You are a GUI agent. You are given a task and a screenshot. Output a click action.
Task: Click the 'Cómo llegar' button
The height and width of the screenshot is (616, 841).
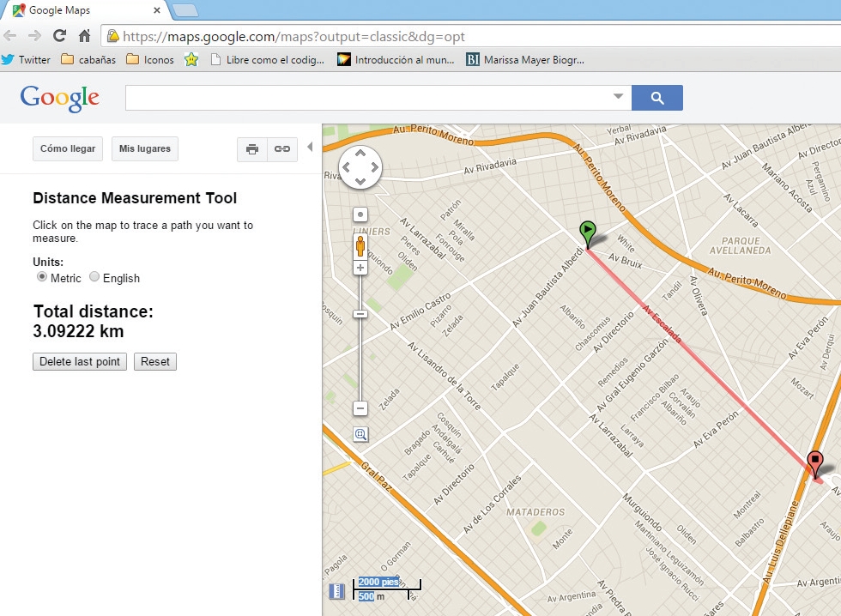[x=68, y=148]
